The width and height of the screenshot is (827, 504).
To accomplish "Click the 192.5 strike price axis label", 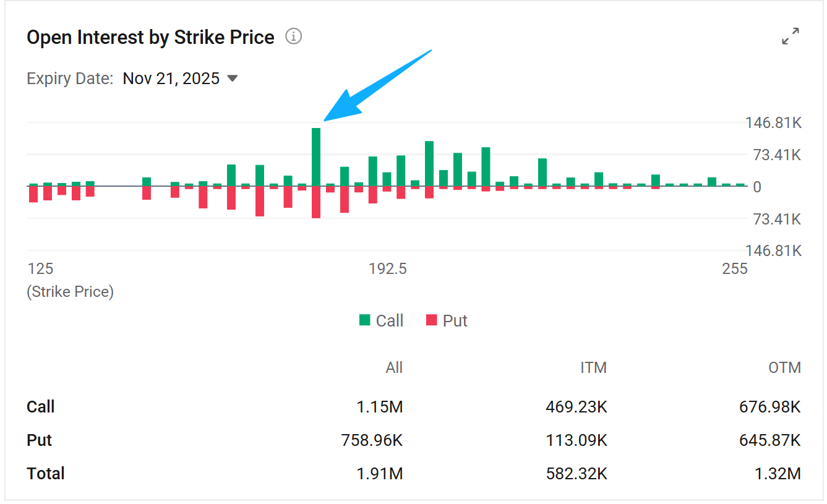I will point(388,268).
